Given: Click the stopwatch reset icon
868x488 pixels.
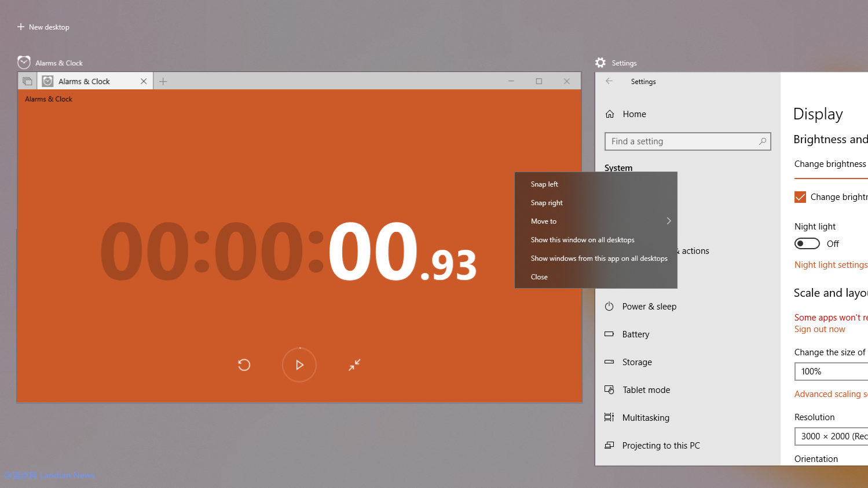Looking at the screenshot, I should pyautogui.click(x=244, y=365).
